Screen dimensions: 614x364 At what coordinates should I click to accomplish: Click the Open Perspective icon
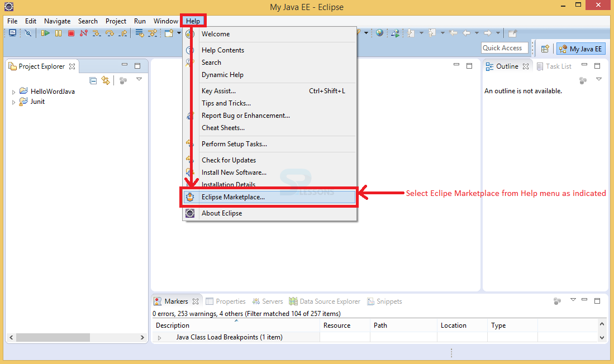point(545,49)
